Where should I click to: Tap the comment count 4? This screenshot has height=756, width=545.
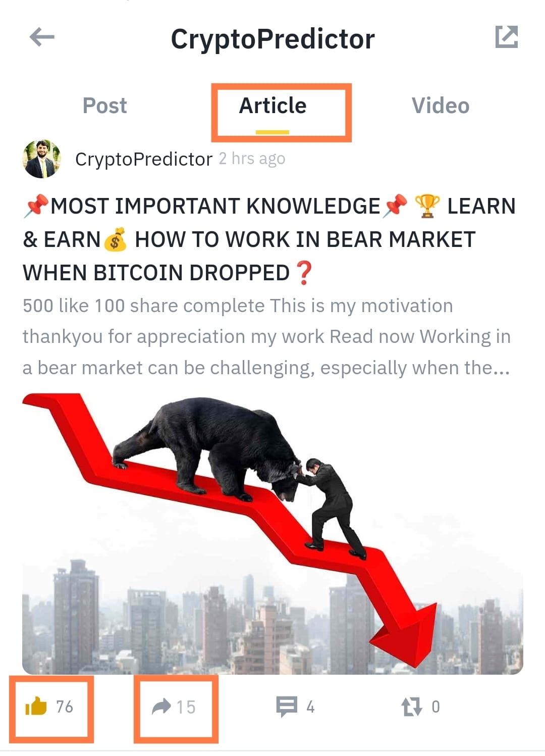(x=310, y=707)
